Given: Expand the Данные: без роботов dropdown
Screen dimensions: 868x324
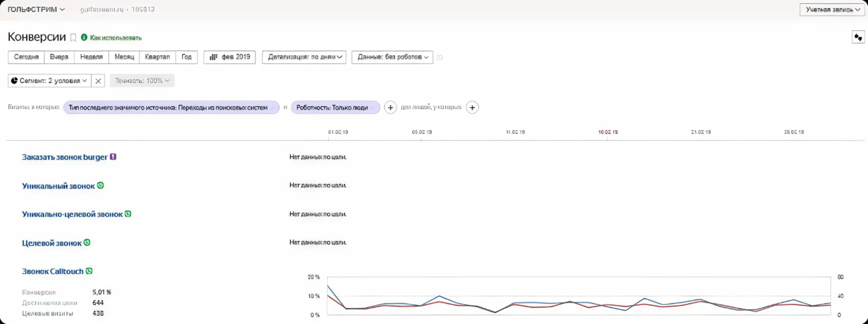Looking at the screenshot, I should (392, 57).
